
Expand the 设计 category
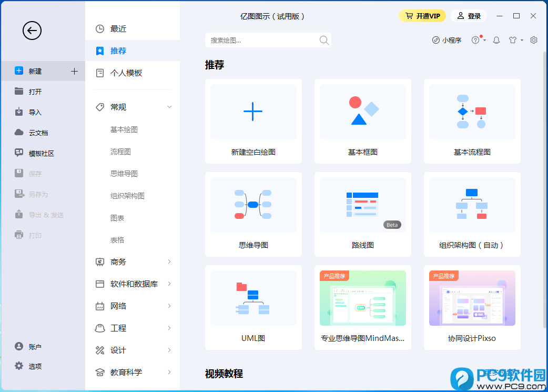(x=169, y=350)
